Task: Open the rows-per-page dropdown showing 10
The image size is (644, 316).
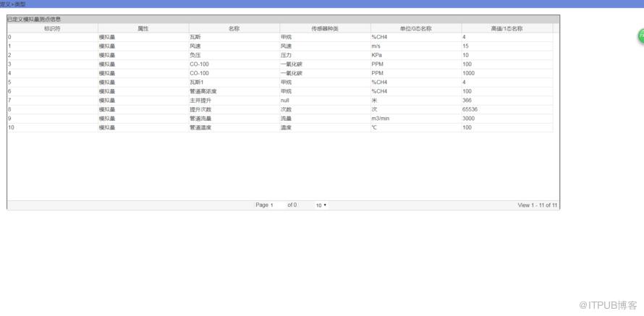Action: 321,205
